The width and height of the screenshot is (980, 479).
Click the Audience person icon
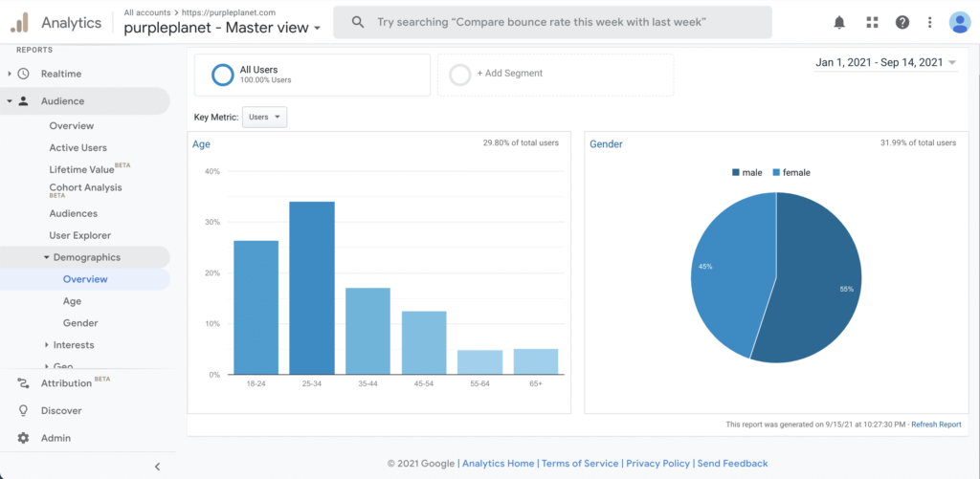(23, 101)
